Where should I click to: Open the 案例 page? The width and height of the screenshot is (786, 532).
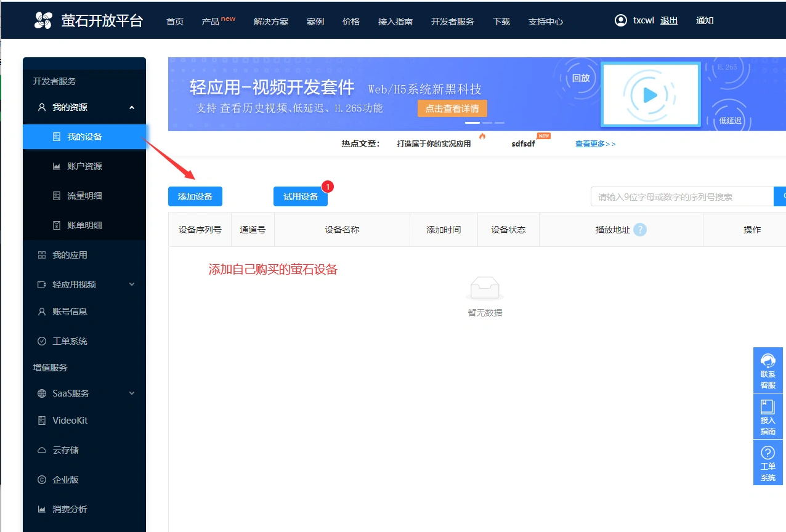315,21
